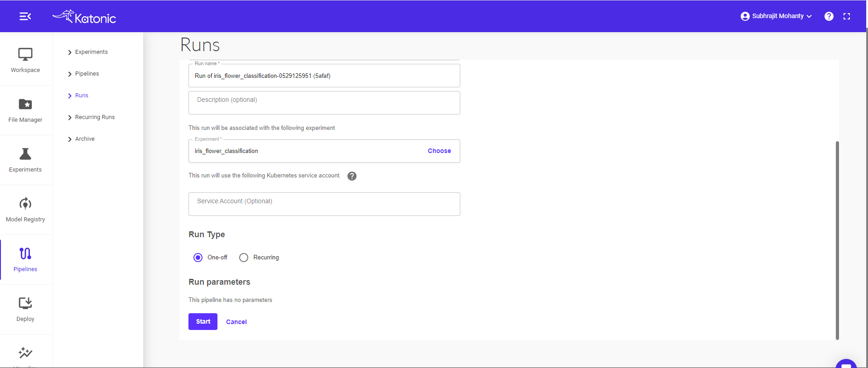Click the Deploy label in sidebar
The width and height of the screenshot is (868, 368).
[25, 319]
